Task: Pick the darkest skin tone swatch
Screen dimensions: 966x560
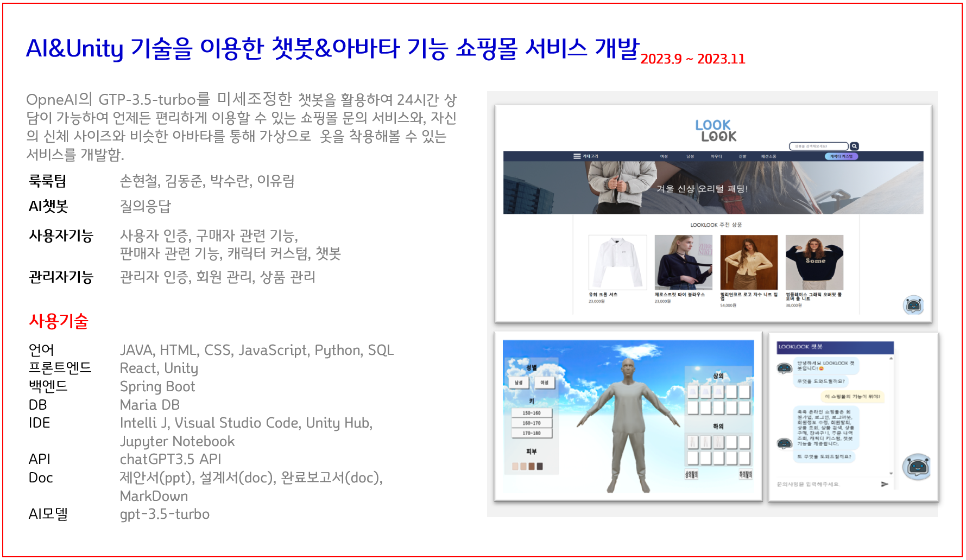Action: (x=540, y=466)
